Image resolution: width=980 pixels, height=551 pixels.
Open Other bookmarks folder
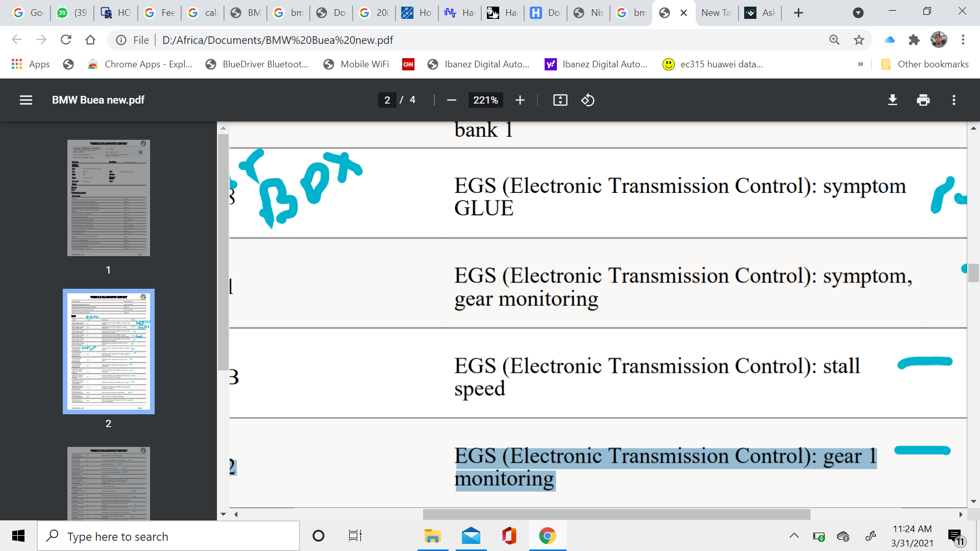(925, 64)
